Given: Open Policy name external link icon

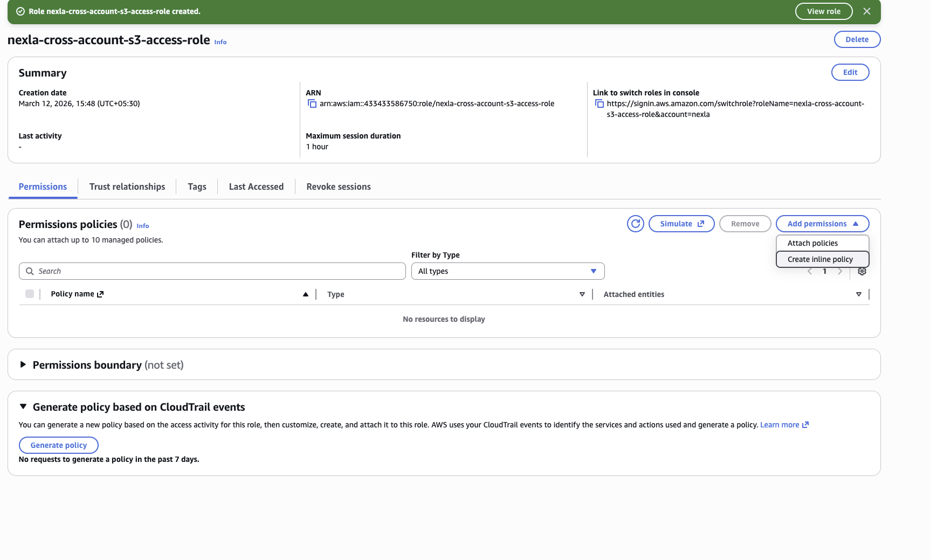Looking at the screenshot, I should click(x=100, y=294).
